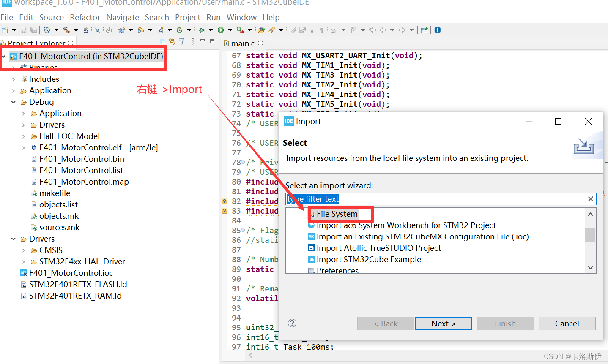Open the Project Explorer filter funnel
The height and width of the screenshot is (364, 608).
coord(182,42)
